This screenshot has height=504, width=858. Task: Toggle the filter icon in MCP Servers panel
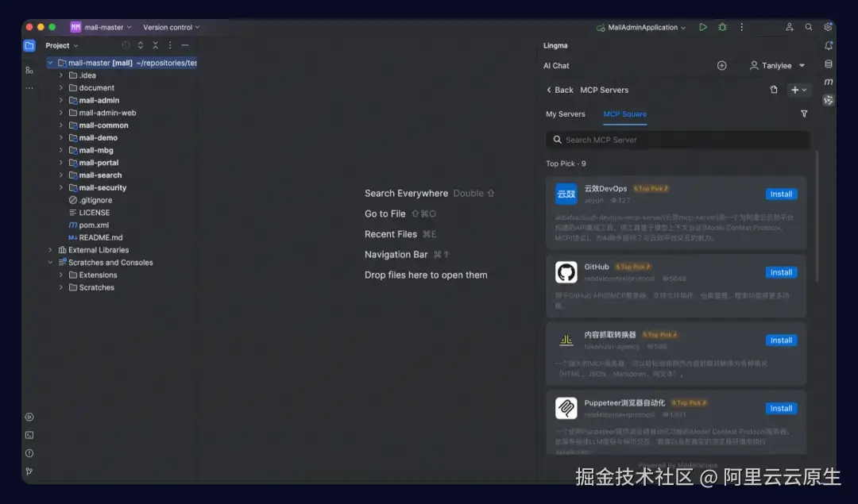(804, 113)
